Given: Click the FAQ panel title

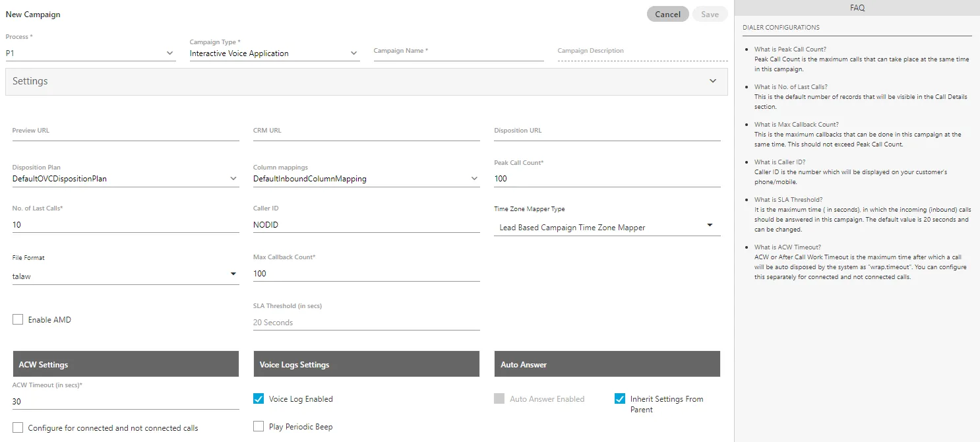Looking at the screenshot, I should click(857, 8).
